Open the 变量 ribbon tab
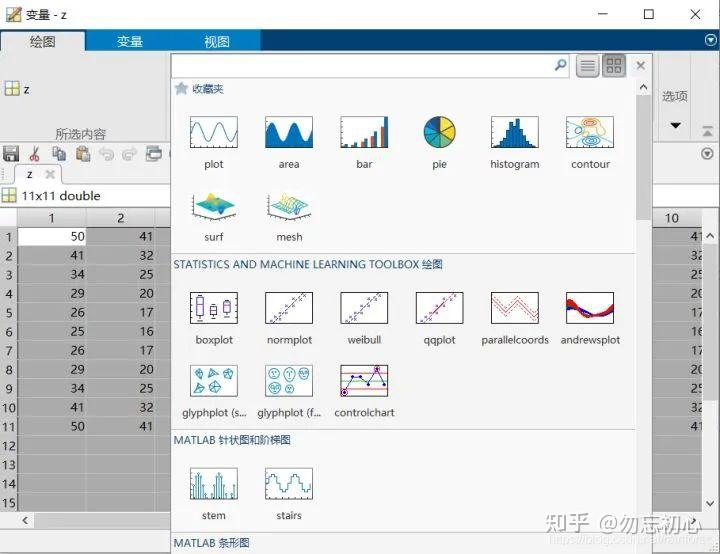This screenshot has width=720, height=554. click(x=129, y=42)
